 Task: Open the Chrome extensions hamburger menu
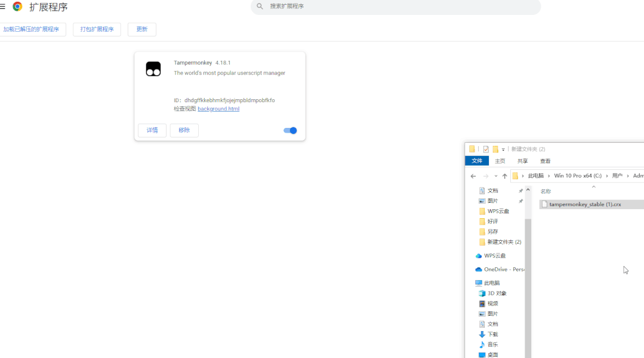click(3, 7)
